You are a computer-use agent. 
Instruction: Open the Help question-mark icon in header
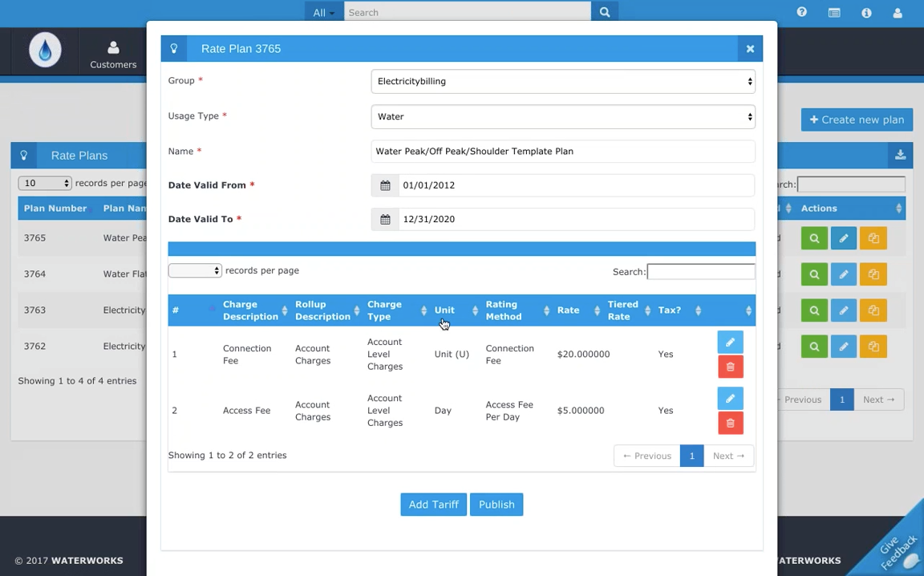(x=801, y=12)
